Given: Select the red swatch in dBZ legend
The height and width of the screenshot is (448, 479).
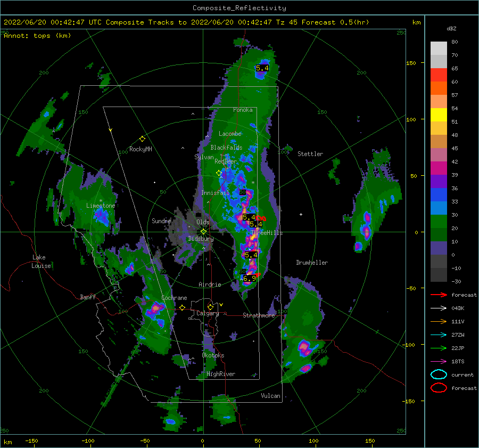Looking at the screenshot, I should click(x=439, y=75).
